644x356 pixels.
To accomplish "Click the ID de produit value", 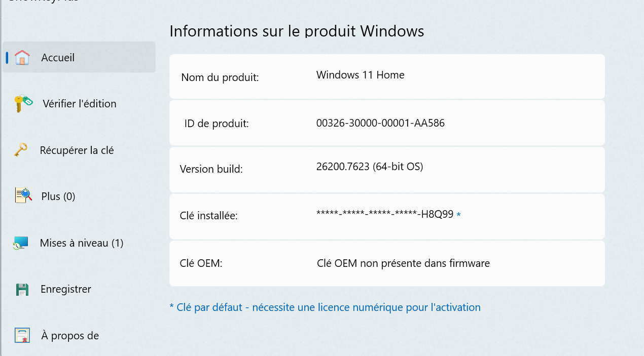I will (x=380, y=123).
